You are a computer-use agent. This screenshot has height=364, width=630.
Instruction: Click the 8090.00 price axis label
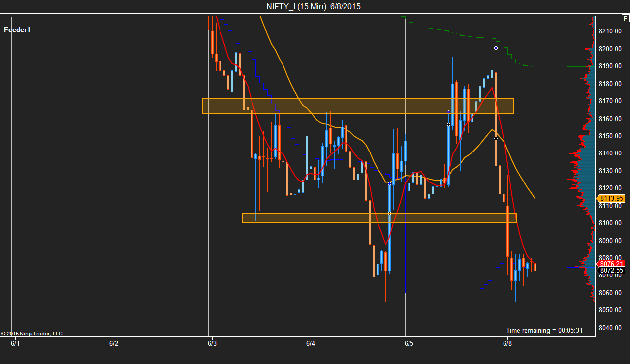[611, 241]
